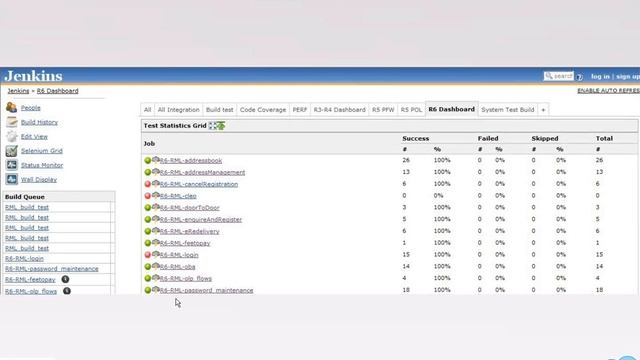Click the People sidebar icon
640x360 pixels.
(x=11, y=108)
